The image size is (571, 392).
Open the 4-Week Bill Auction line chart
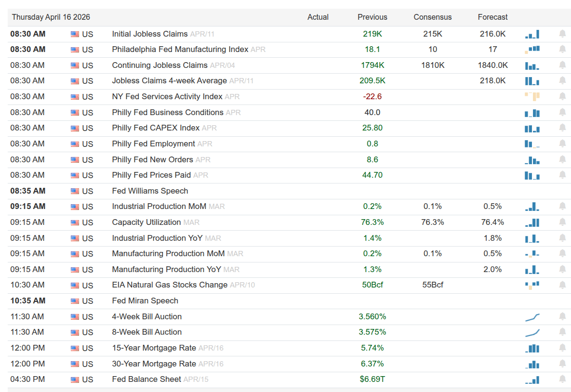pos(532,317)
